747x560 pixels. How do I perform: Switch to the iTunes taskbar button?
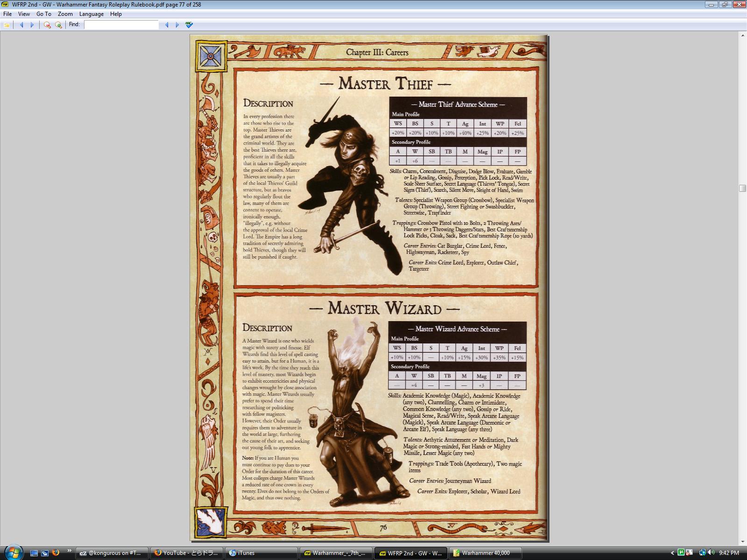coord(261,553)
